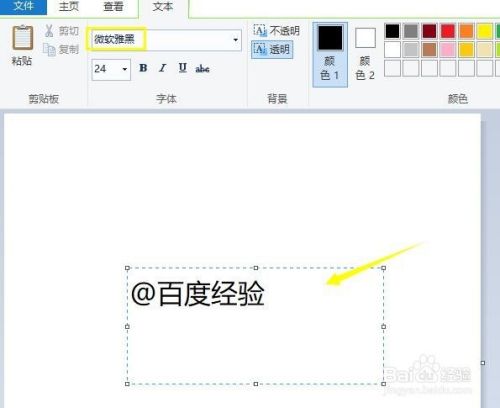Open the 文件 file menu
Viewport: 500px width, 408px height.
point(23,6)
